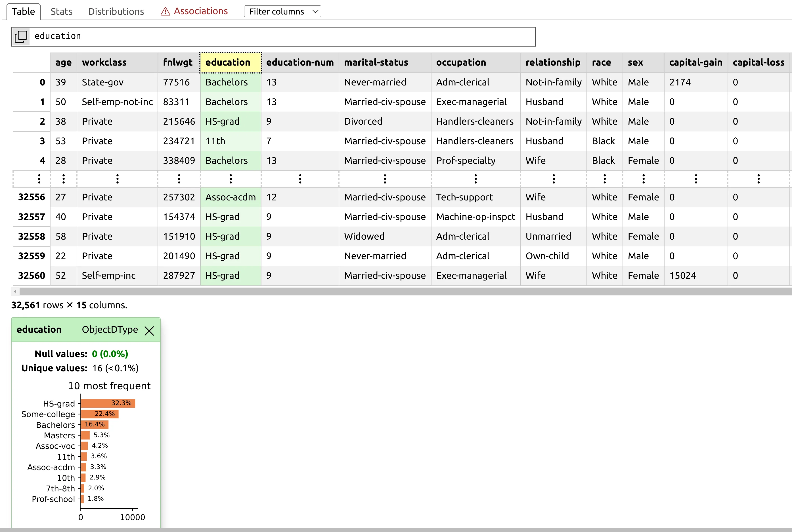The height and width of the screenshot is (532, 792).
Task: Click the HS-grad 32.3% bar in chart
Action: click(x=108, y=403)
